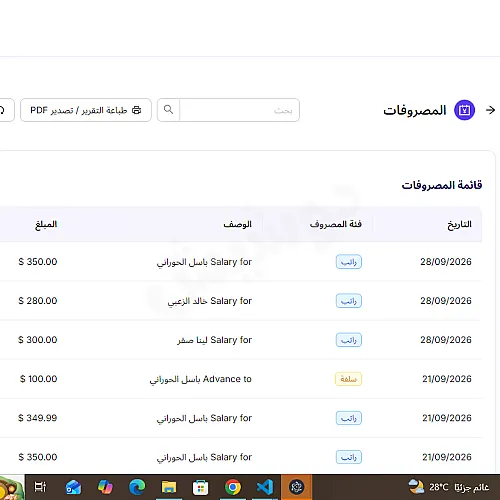Screen dimensions: 500x500
Task: Click the المصروفات page title
Action: click(x=415, y=110)
